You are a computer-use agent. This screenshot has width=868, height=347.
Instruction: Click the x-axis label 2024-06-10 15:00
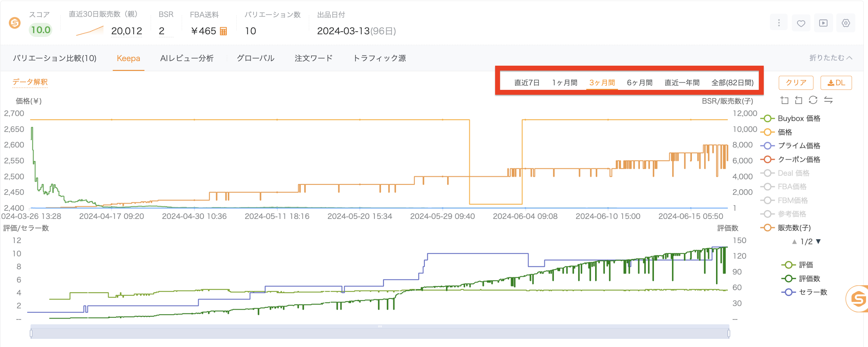[608, 216]
